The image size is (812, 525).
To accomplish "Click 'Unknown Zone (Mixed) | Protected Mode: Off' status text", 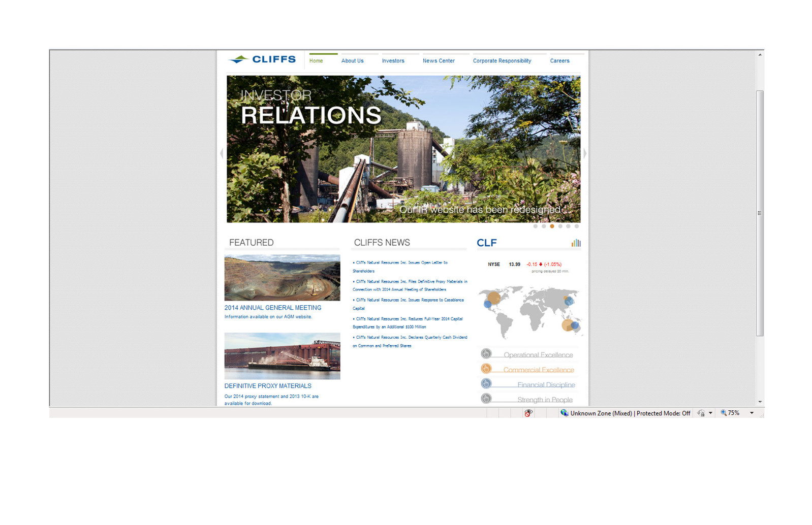I will pyautogui.click(x=630, y=413).
